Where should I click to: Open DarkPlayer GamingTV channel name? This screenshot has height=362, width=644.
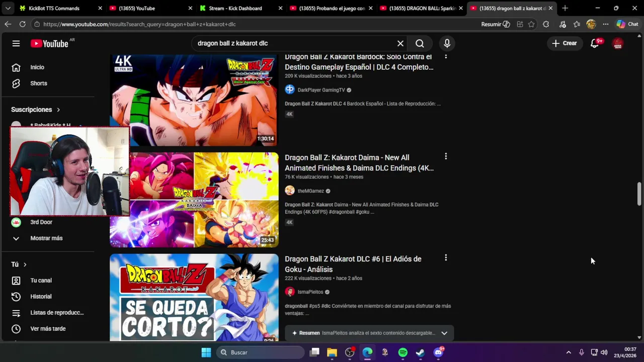click(x=321, y=90)
